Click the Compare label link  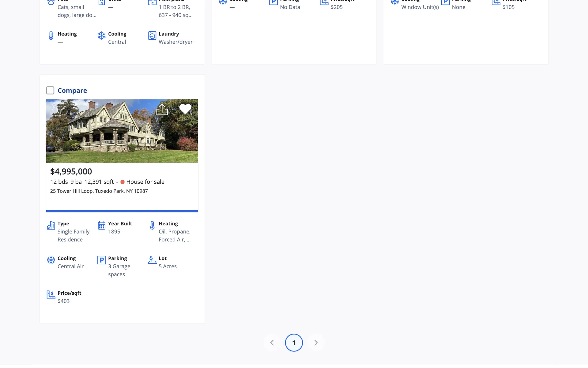[72, 90]
